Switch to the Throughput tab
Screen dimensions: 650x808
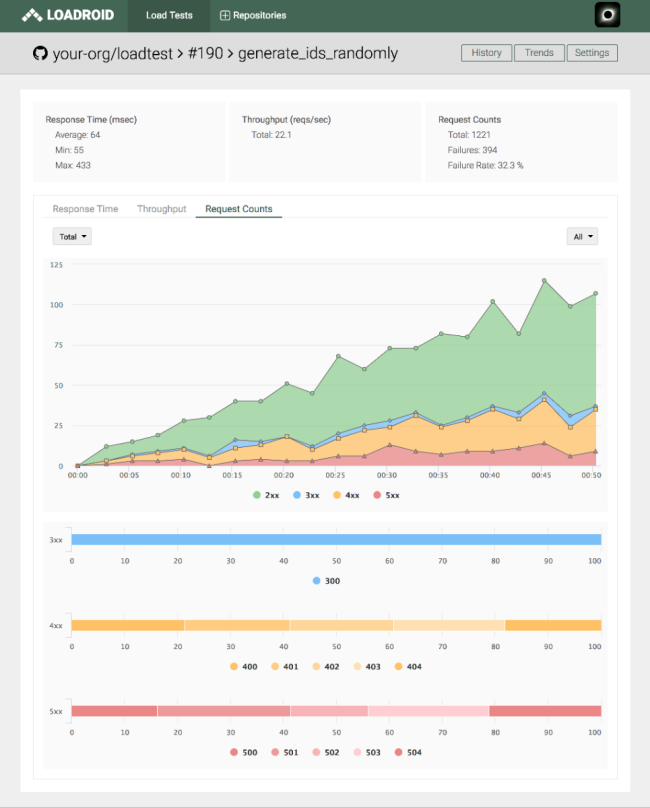pos(161,209)
